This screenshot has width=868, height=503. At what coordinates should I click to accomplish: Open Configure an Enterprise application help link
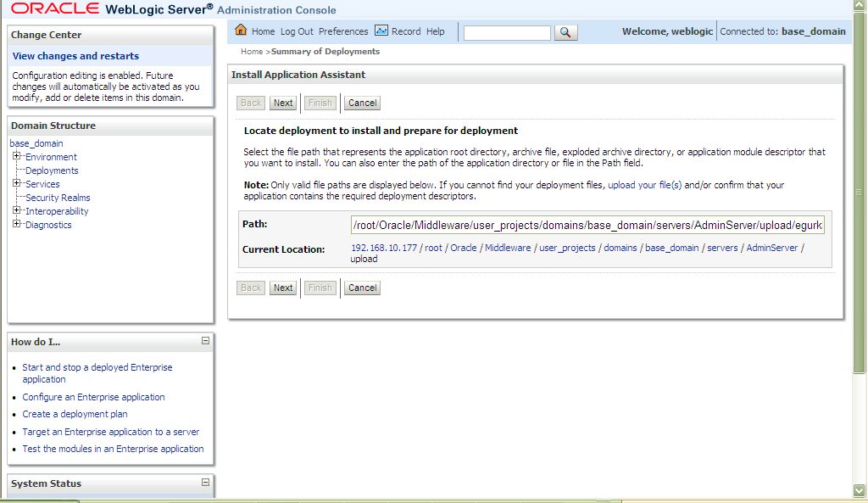point(93,397)
